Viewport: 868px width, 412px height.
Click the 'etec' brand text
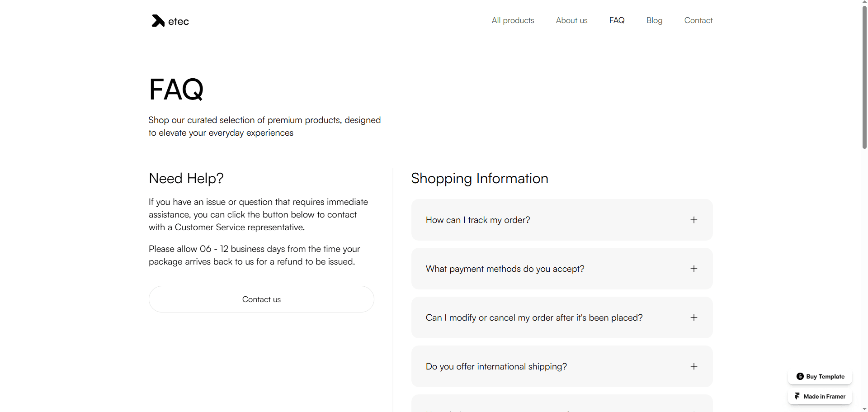pos(179,21)
